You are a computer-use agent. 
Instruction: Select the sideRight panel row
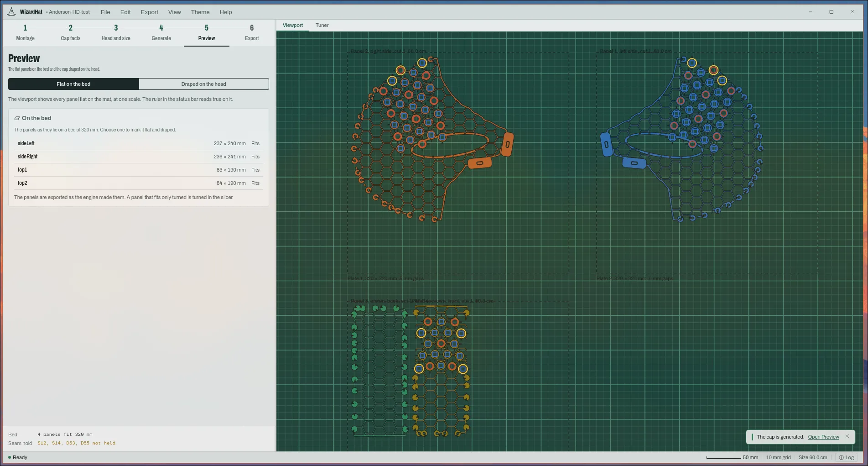coord(138,157)
